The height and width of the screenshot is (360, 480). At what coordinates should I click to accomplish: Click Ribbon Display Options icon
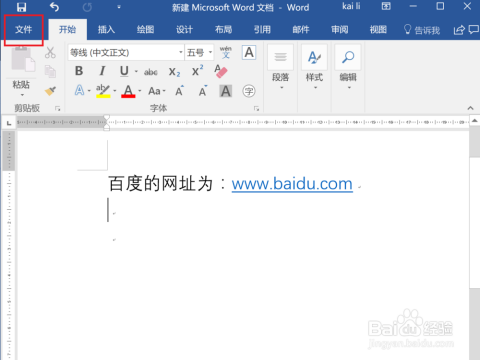coord(386,6)
